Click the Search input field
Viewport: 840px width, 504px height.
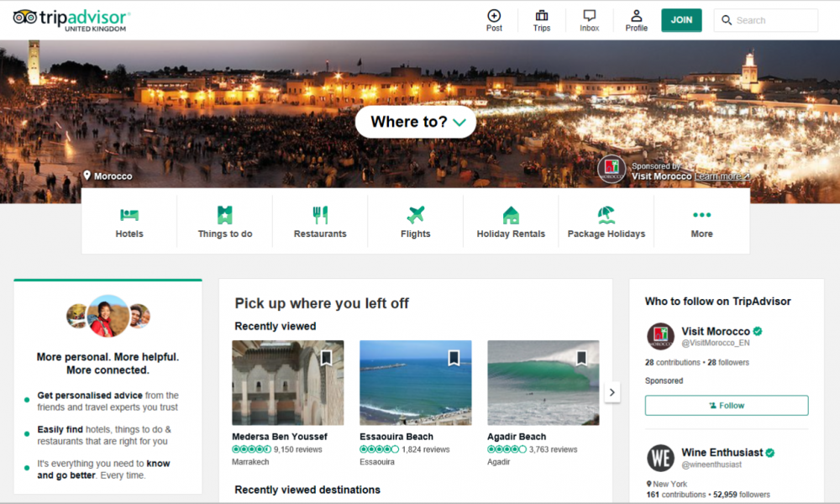coord(766,20)
